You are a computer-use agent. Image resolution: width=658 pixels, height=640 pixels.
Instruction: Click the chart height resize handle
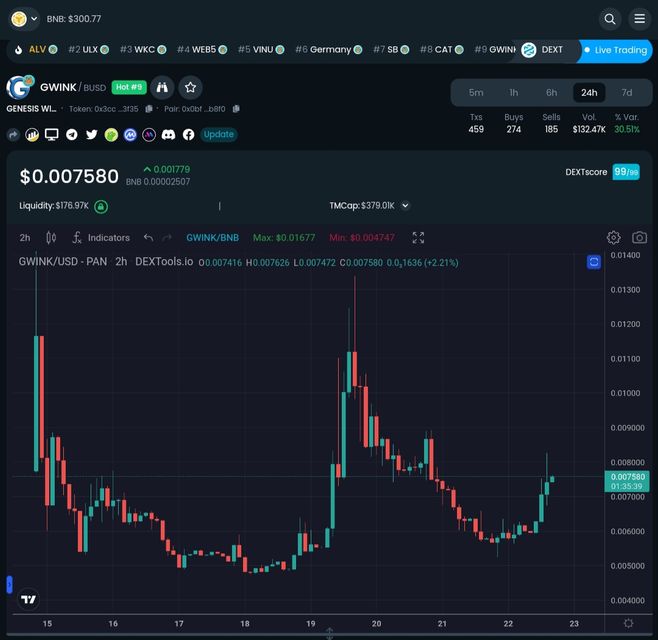[329, 633]
